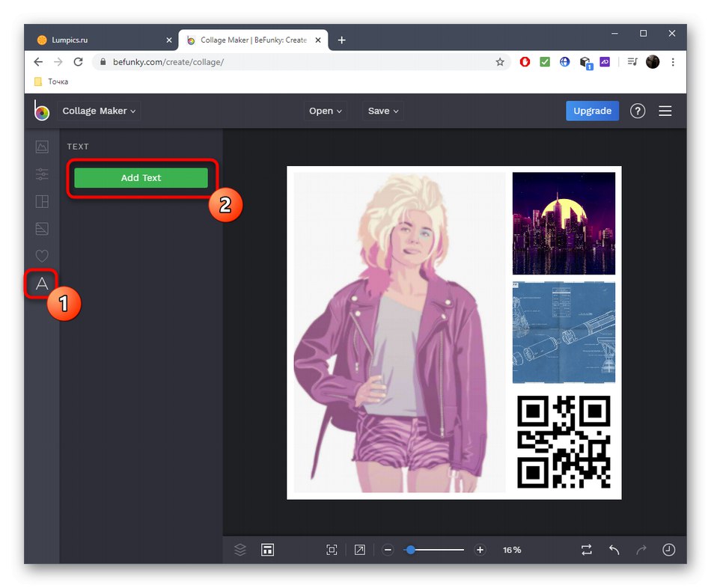Click the fit to screen icon
Screen dimensions: 711x588
tap(332, 550)
